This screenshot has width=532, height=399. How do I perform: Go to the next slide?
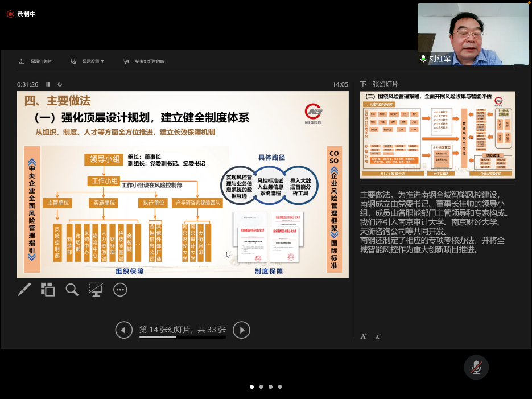coord(241,330)
